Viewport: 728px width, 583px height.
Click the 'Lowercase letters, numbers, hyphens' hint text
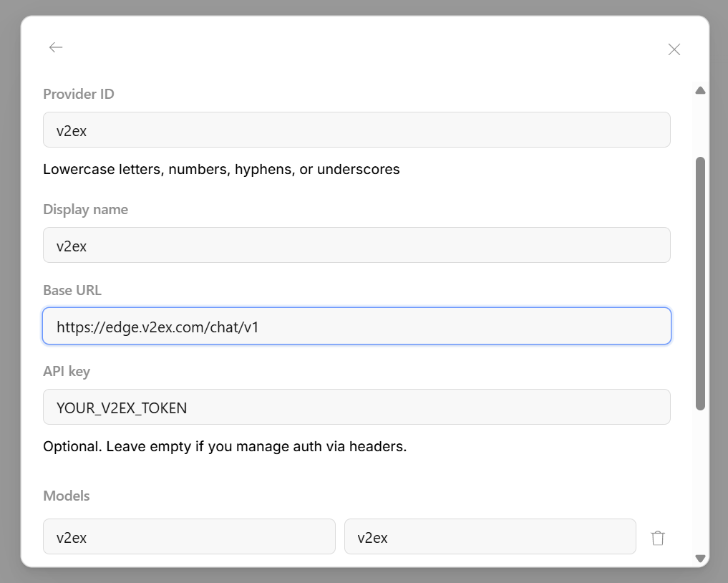point(221,169)
